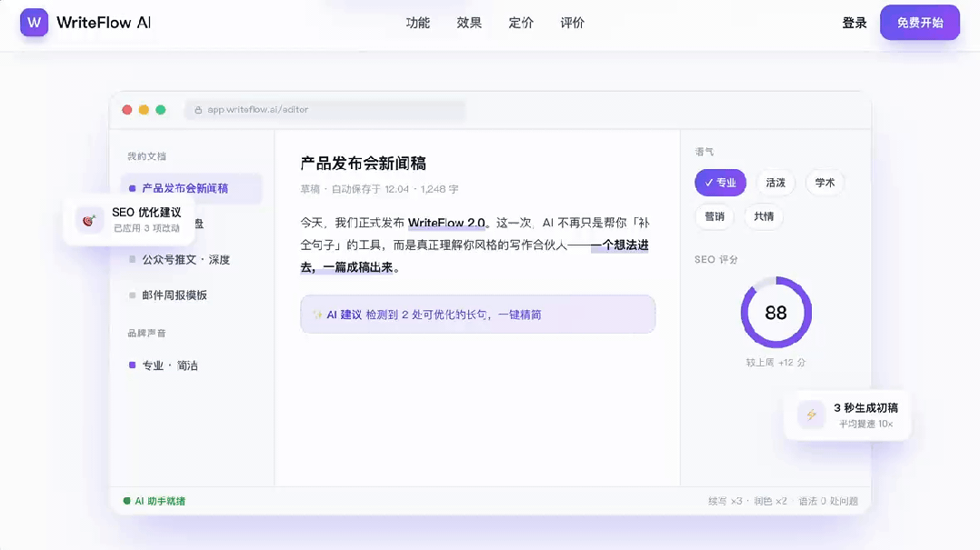Screen dimensions: 980x550
Task: Click the green maximize dot of the editor window
Action: pos(161,110)
